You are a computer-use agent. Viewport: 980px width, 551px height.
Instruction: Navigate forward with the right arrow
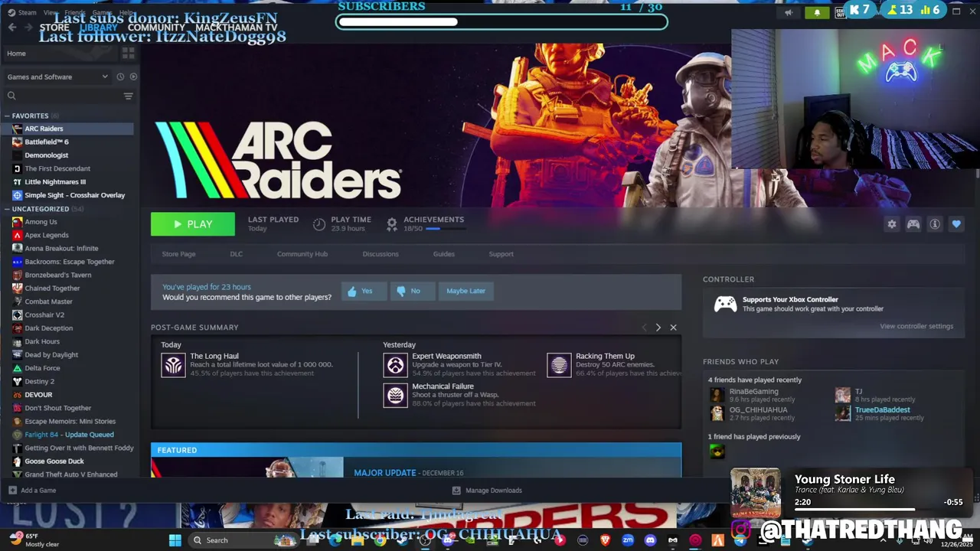coord(28,28)
